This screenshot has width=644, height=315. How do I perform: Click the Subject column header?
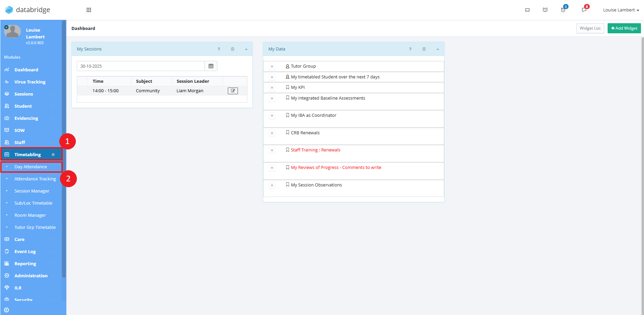[144, 81]
